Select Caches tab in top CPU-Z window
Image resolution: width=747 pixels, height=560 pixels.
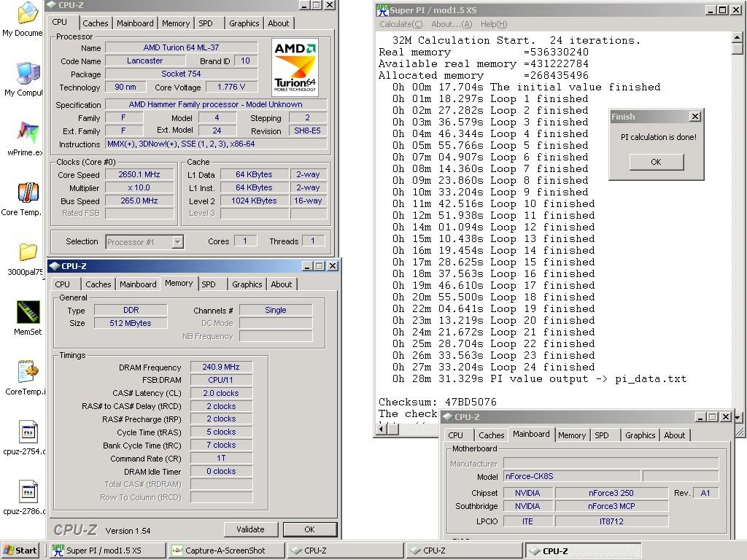tap(96, 23)
